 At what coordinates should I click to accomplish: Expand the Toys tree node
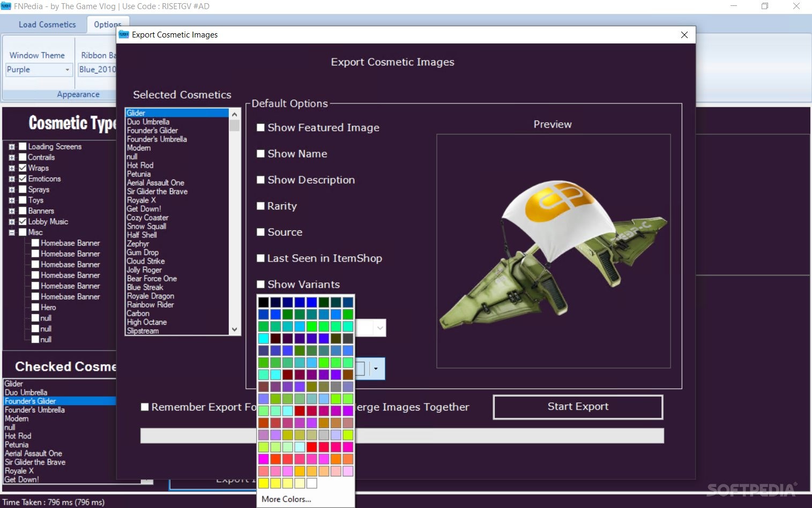[x=12, y=200]
